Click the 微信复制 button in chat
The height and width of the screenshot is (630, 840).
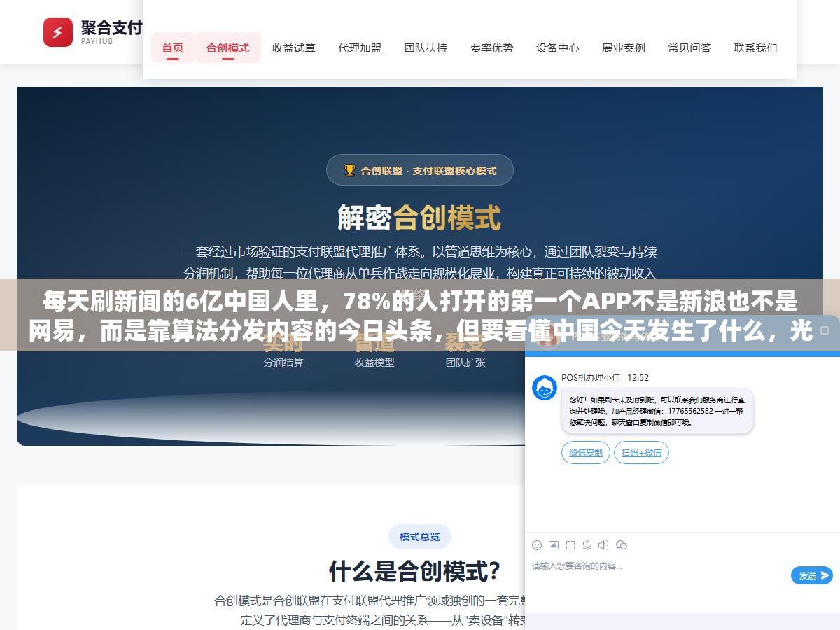586,453
